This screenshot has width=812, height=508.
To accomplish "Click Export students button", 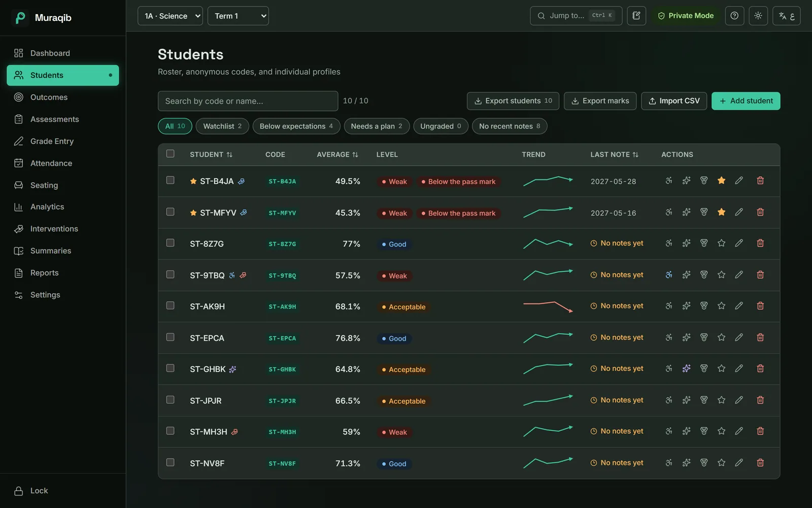I will click(x=513, y=101).
